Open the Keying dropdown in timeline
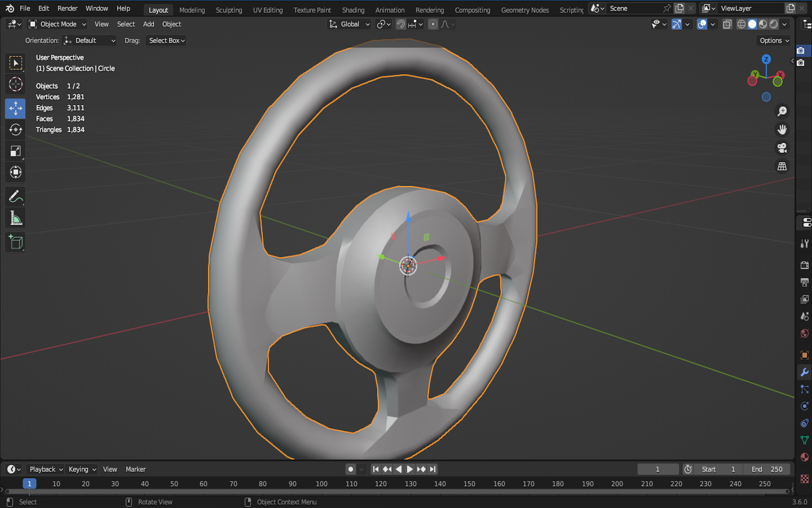This screenshot has height=508, width=812. pos(82,469)
